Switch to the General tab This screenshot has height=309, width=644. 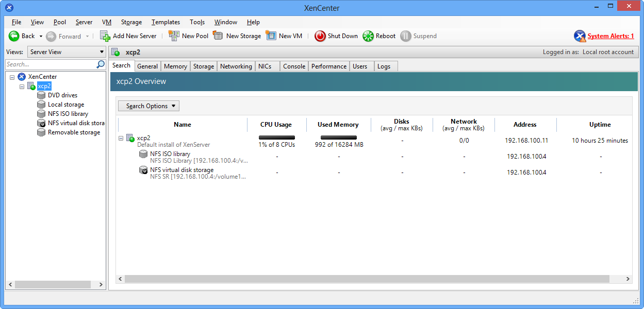pyautogui.click(x=147, y=66)
